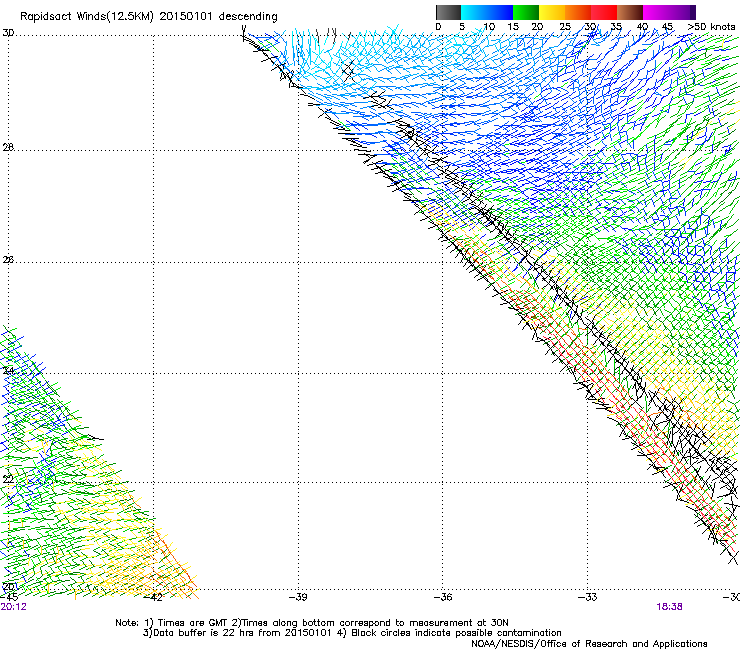
Task: Click the magenta 40-45 knots color swatch
Action: tap(656, 12)
